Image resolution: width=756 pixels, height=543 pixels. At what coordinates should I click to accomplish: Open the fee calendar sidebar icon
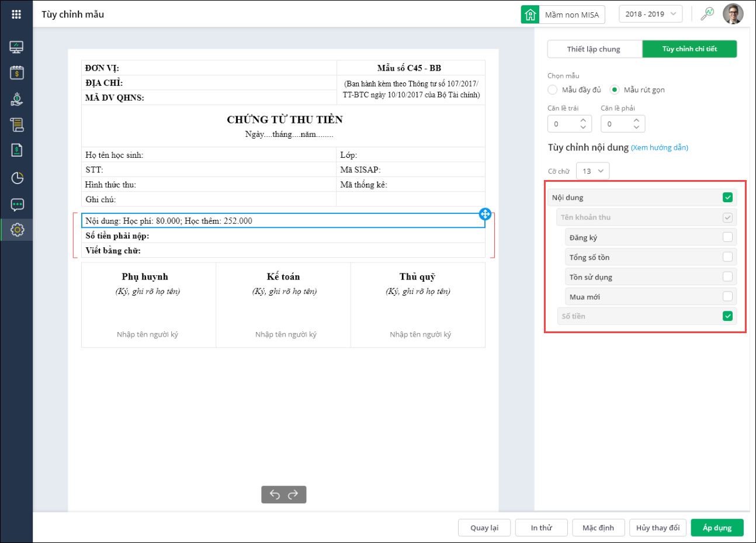click(x=17, y=72)
